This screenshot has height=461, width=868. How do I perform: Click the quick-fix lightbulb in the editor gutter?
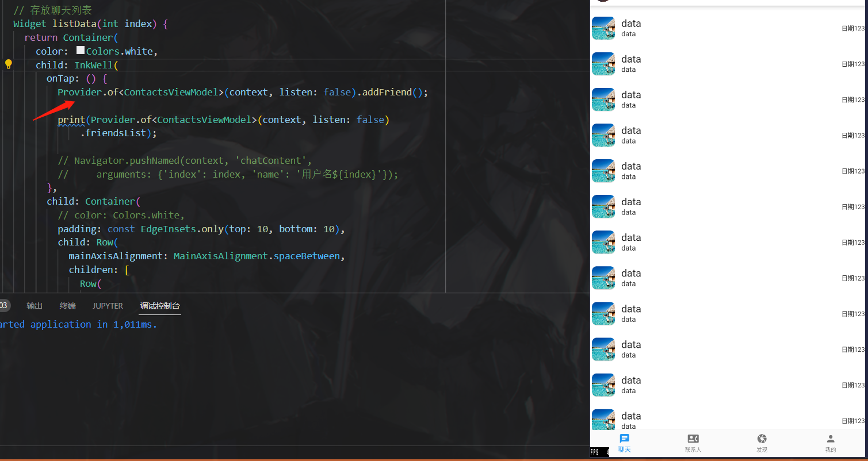pos(8,64)
